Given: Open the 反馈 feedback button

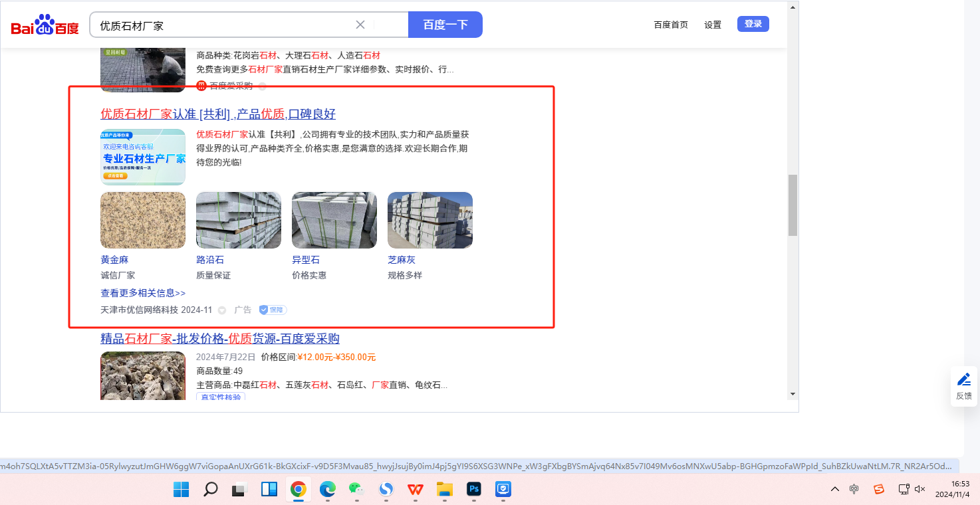Looking at the screenshot, I should pyautogui.click(x=964, y=386).
